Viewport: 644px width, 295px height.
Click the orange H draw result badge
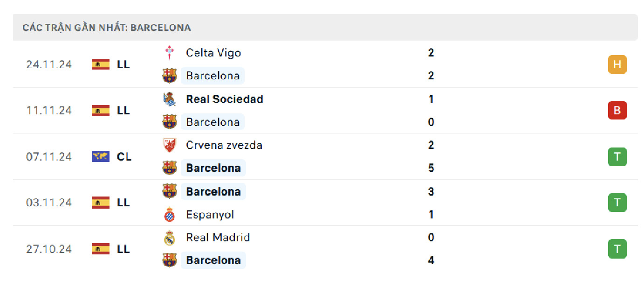[617, 64]
